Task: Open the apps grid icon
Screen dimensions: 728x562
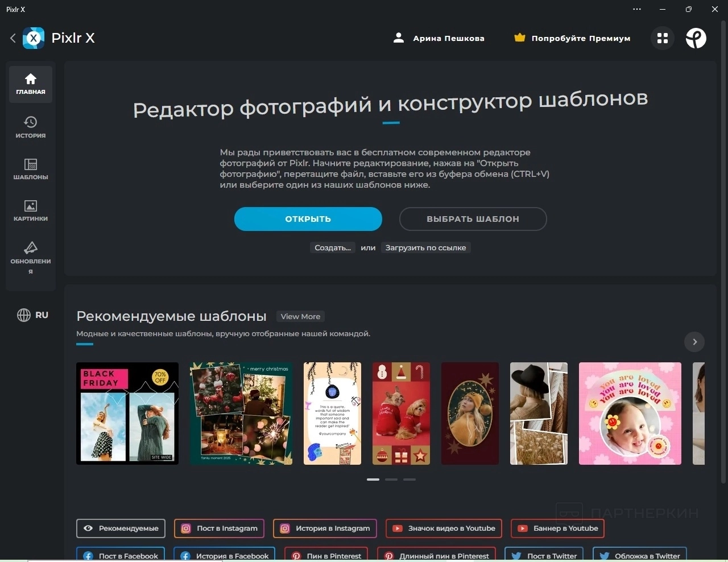Action: [662, 38]
